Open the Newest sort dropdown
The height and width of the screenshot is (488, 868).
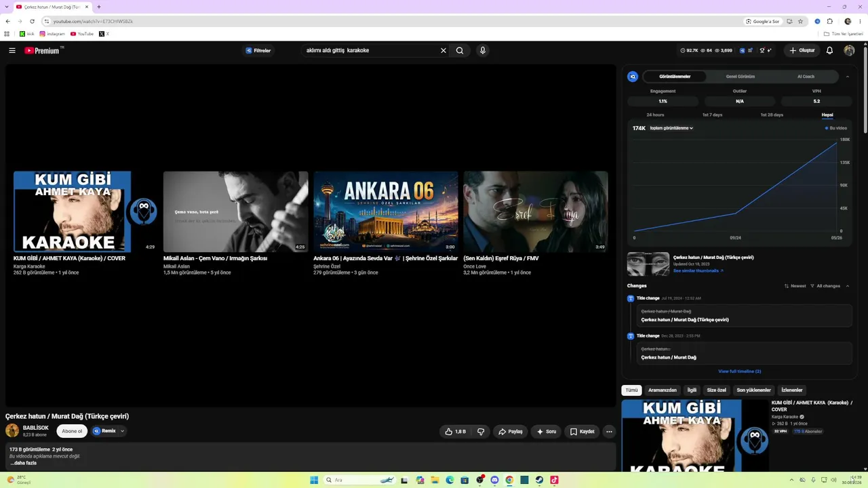tap(795, 286)
